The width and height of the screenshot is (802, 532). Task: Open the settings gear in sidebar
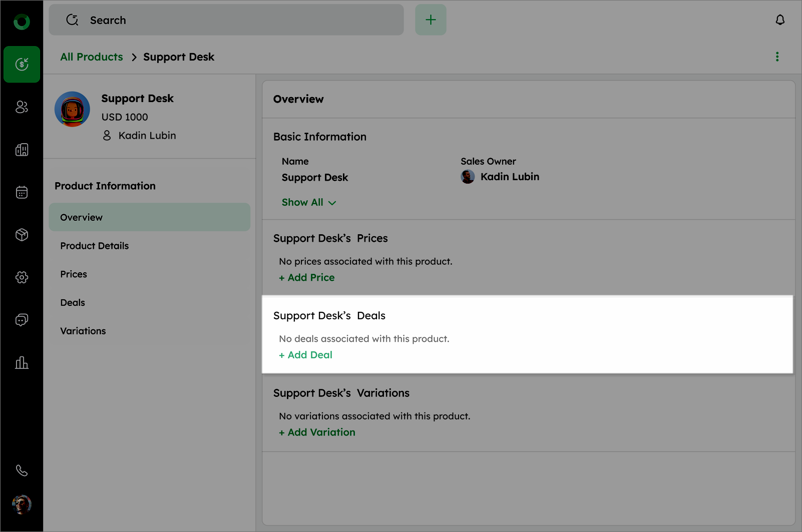tap(22, 277)
